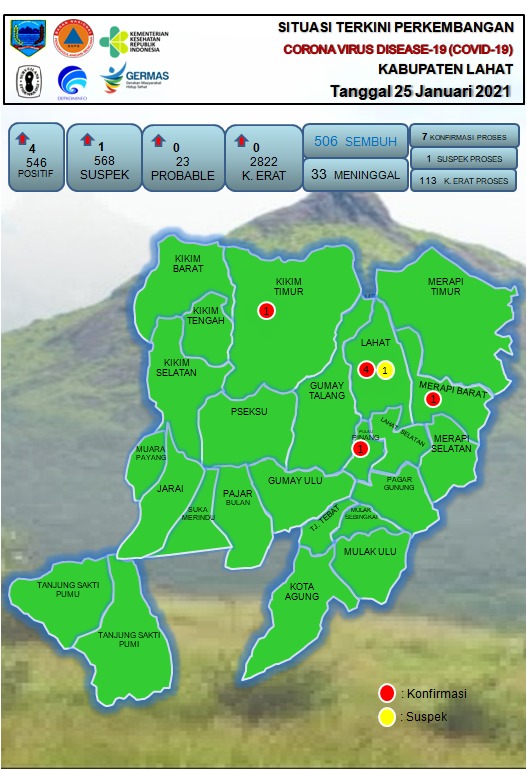Click the yellow Suspek legend swatch

(x=387, y=717)
